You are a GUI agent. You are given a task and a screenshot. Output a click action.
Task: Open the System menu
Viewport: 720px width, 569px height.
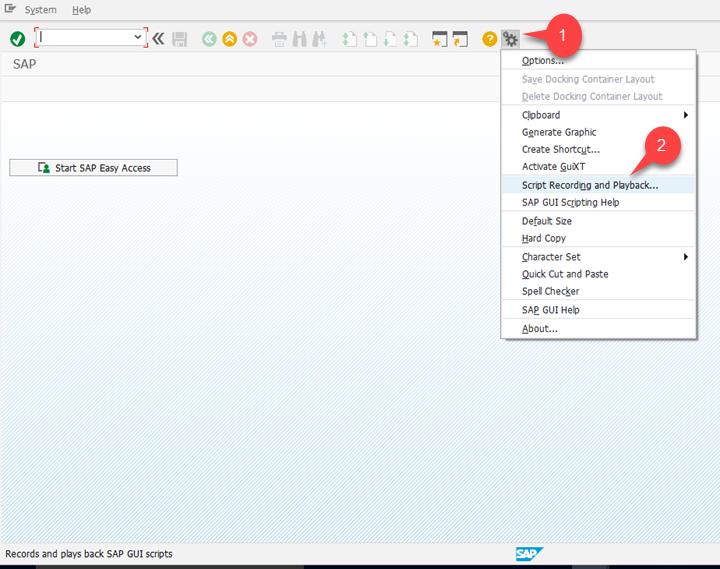tap(40, 10)
